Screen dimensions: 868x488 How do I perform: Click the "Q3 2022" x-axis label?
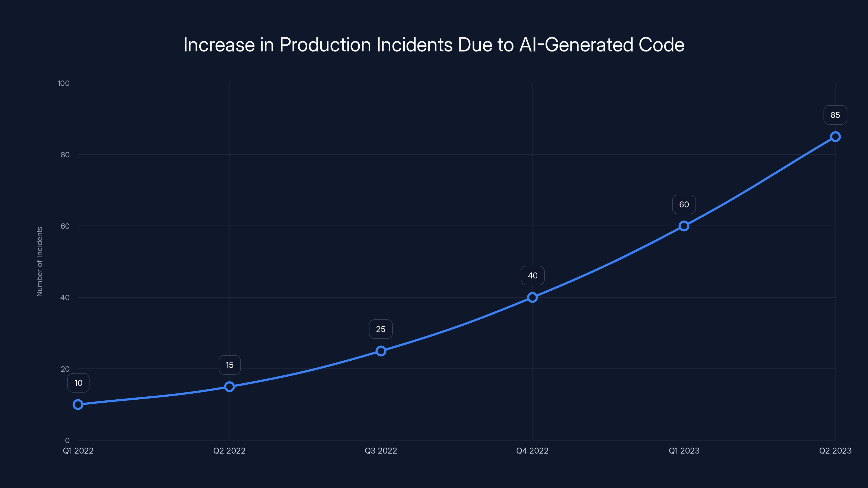click(x=381, y=451)
